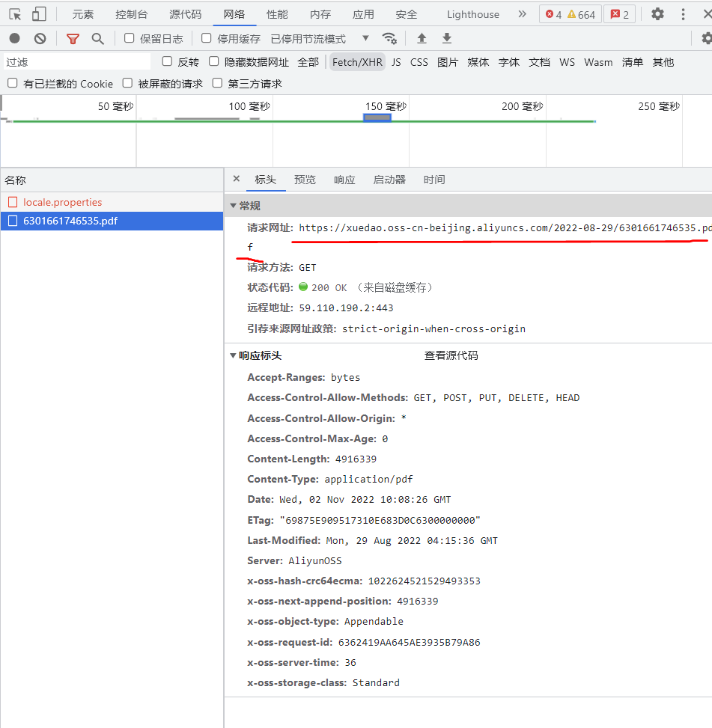Filter requests by Wasm type
The height and width of the screenshot is (728, 712).
tap(598, 62)
